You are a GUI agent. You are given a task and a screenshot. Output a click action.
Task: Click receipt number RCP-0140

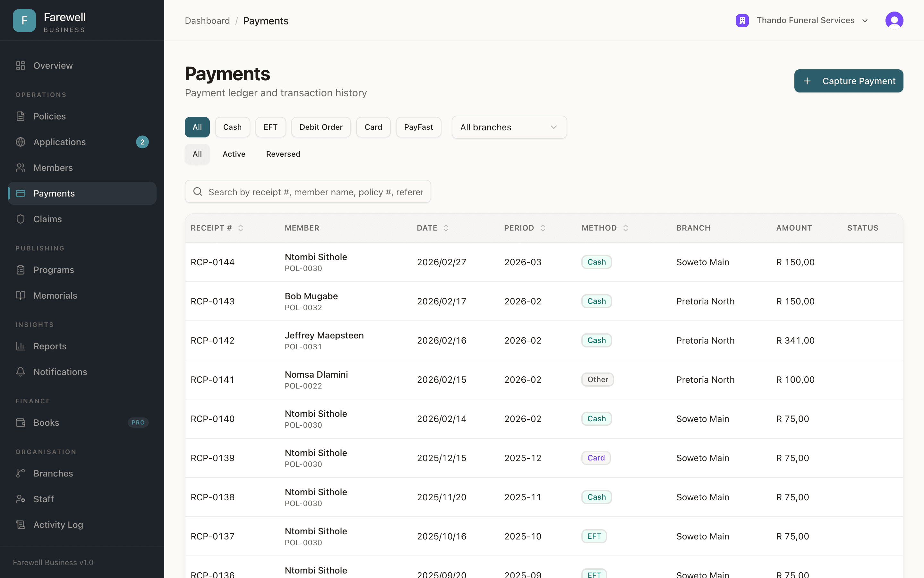pyautogui.click(x=212, y=419)
